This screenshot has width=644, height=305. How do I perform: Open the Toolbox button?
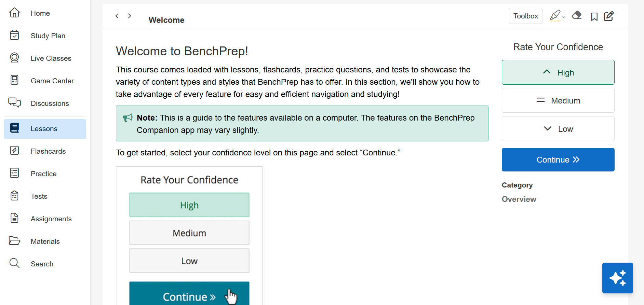525,16
